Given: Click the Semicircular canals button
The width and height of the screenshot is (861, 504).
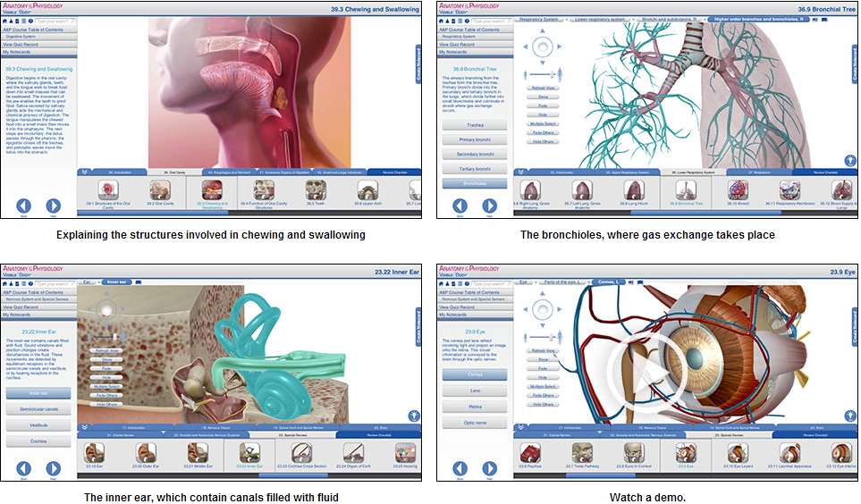Looking at the screenshot, I should click(38, 409).
